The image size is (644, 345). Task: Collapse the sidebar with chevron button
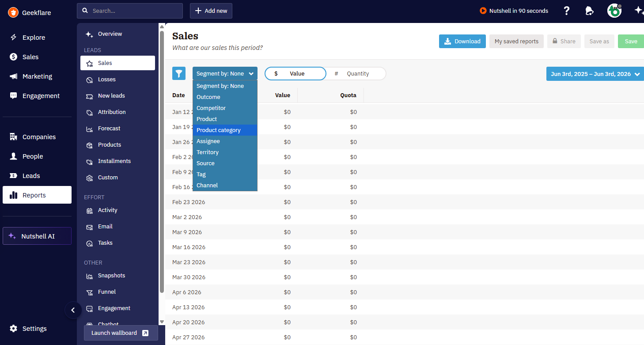[73, 310]
